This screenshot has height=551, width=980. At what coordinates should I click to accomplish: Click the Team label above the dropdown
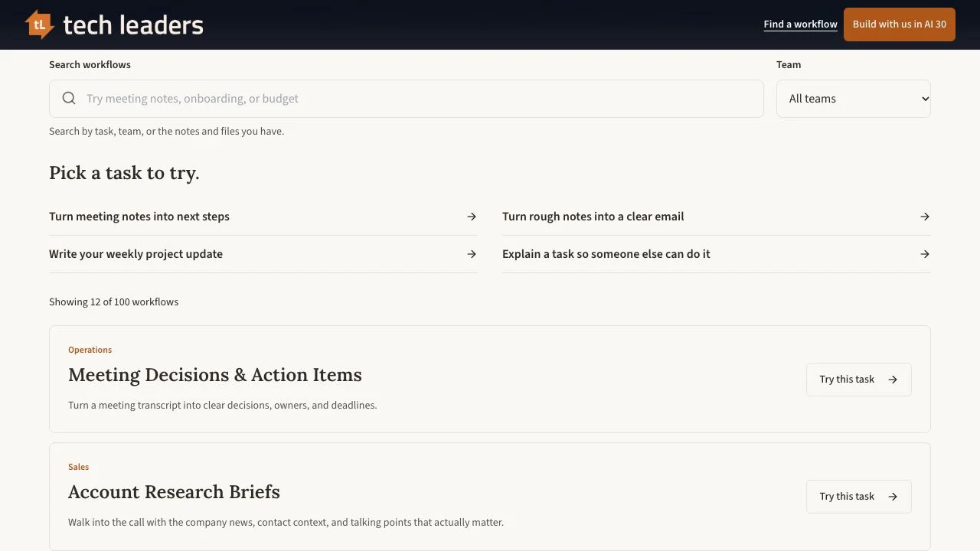pyautogui.click(x=789, y=65)
